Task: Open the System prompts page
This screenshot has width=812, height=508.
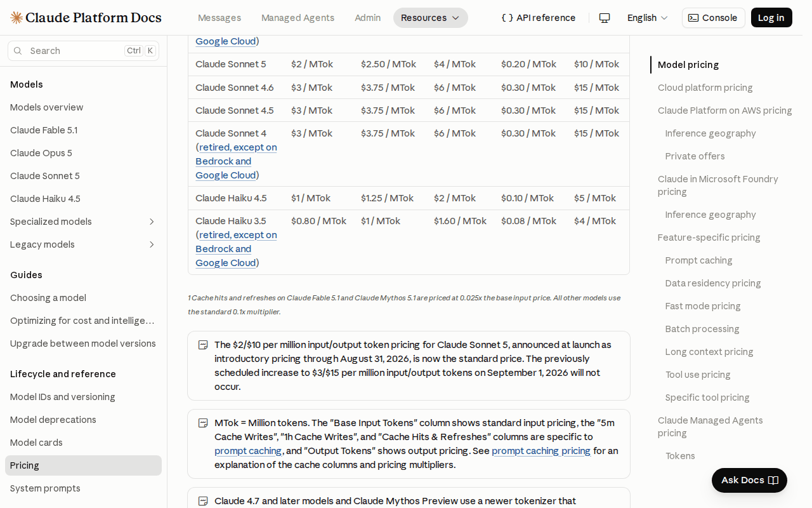Action: click(83, 488)
